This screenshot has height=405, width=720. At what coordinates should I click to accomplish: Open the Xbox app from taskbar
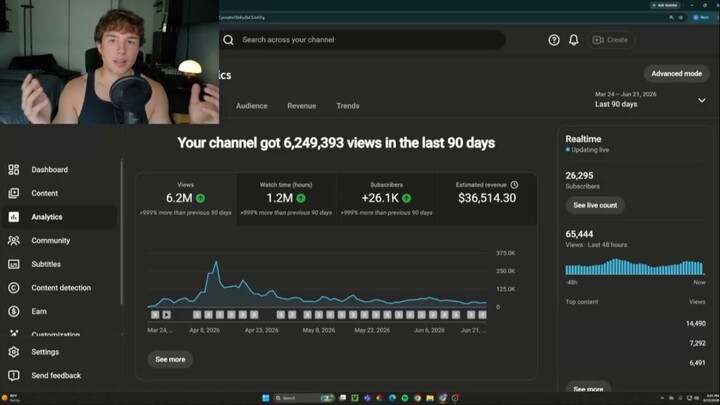[355, 398]
